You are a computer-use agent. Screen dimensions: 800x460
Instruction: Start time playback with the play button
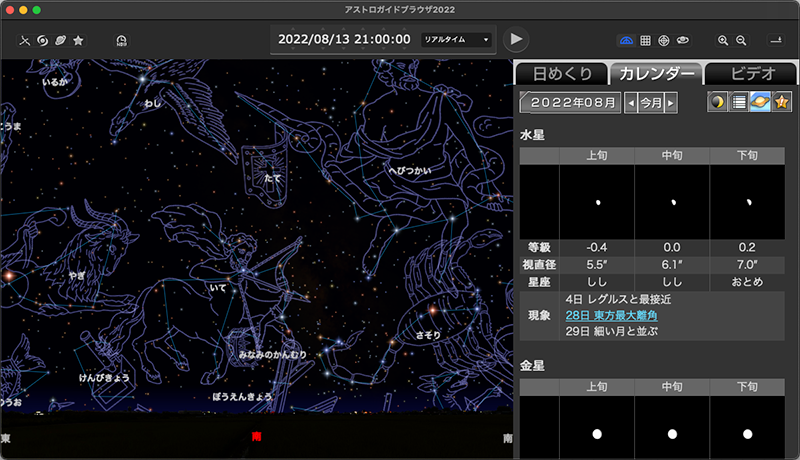(516, 39)
